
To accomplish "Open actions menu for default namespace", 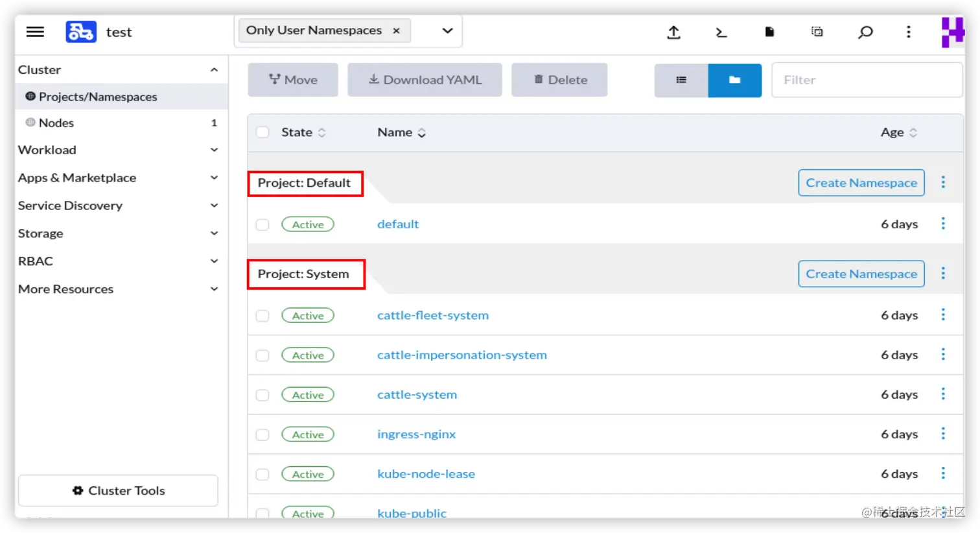I will pyautogui.click(x=943, y=224).
